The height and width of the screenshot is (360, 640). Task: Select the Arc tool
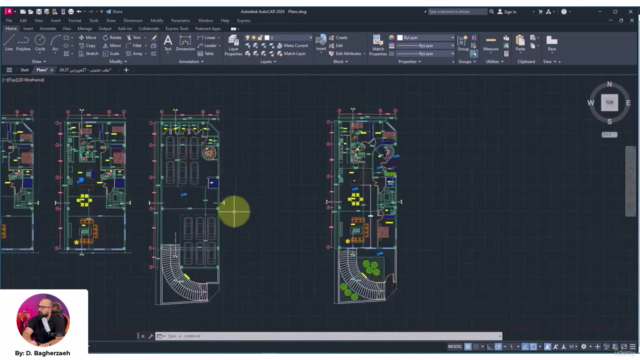click(x=55, y=43)
